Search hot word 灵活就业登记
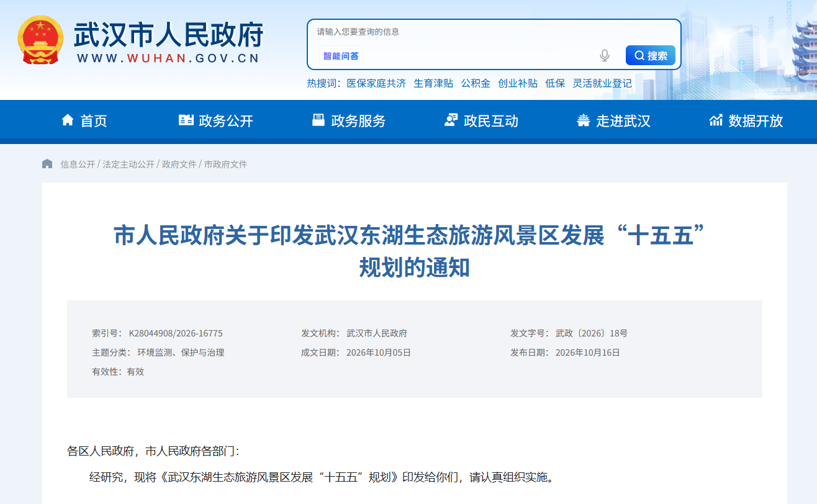817x504 pixels. 602,83
